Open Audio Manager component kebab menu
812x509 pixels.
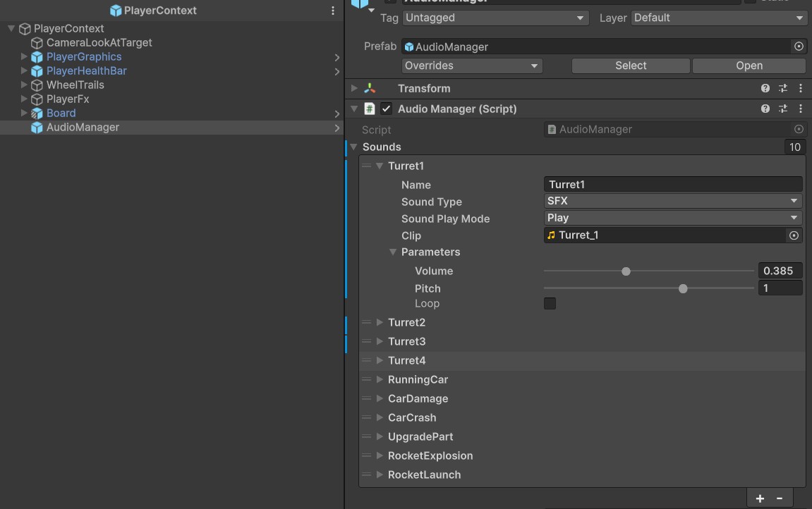tap(801, 109)
